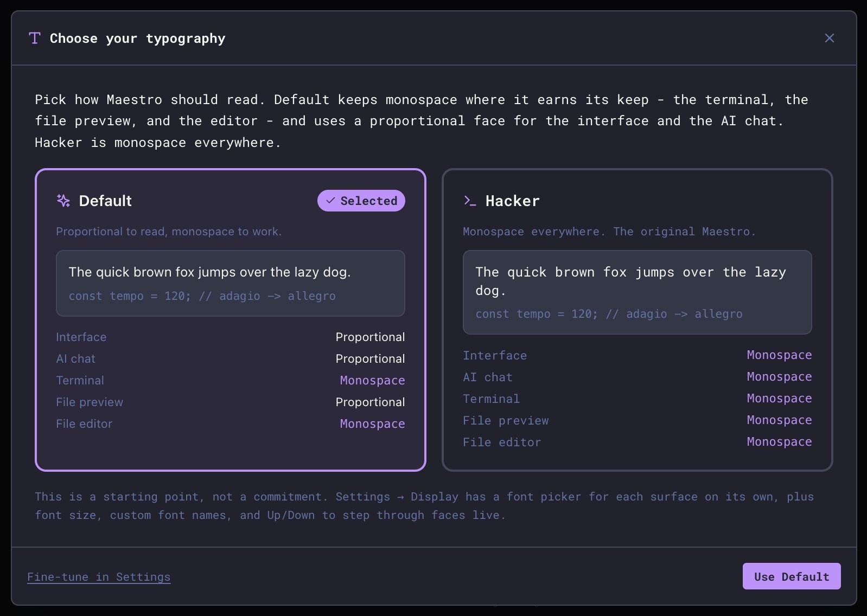Click the typography T icon in the header
This screenshot has width=867, height=616.
[35, 38]
